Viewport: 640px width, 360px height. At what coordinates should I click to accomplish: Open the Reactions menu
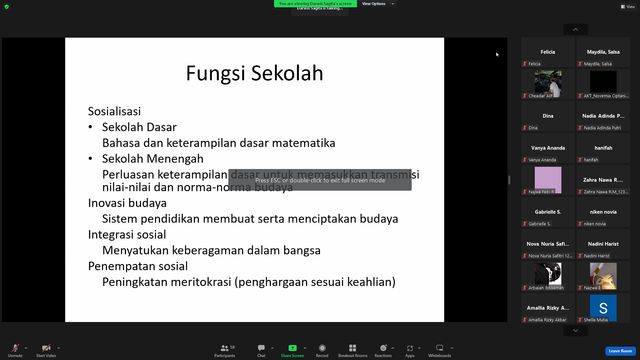click(383, 350)
